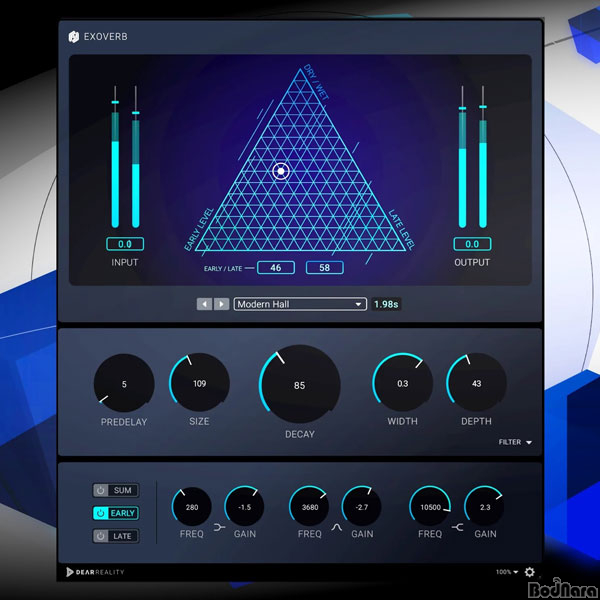Toggle the LATE filter power button
Image resolution: width=600 pixels, height=600 pixels.
[x=101, y=536]
